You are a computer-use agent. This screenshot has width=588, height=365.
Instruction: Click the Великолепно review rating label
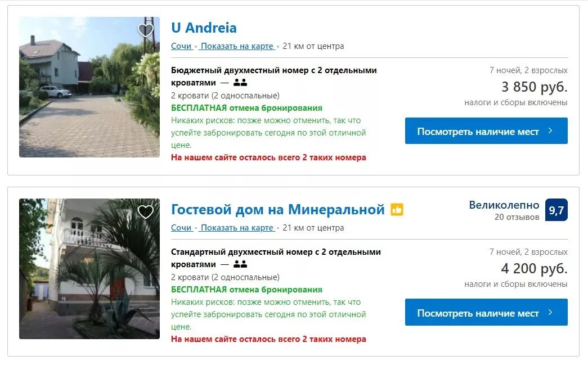504,205
